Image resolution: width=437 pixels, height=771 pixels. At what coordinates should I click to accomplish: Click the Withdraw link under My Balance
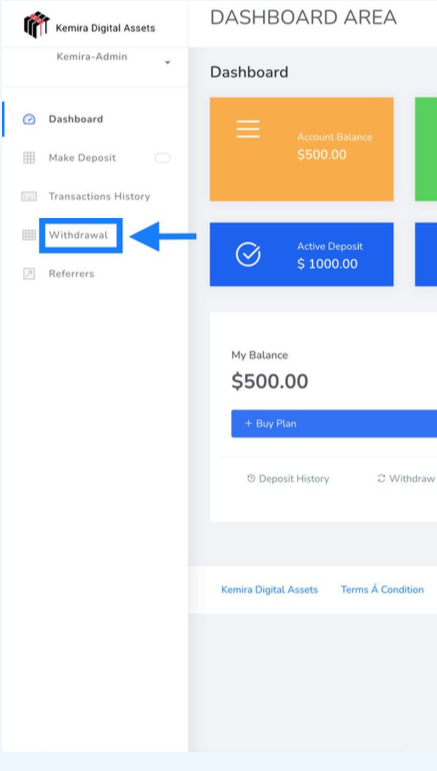click(411, 479)
